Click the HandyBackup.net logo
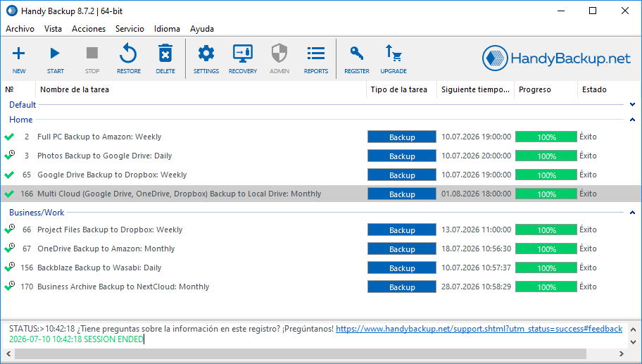642x364 pixels. click(x=556, y=58)
